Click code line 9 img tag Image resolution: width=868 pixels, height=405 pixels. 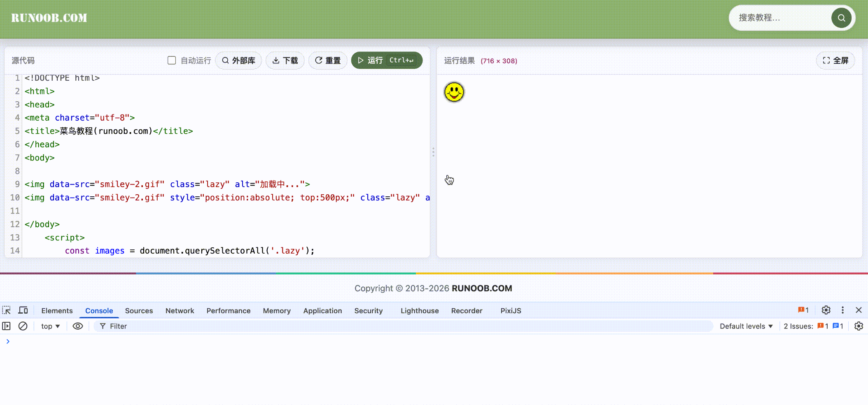[x=167, y=184]
